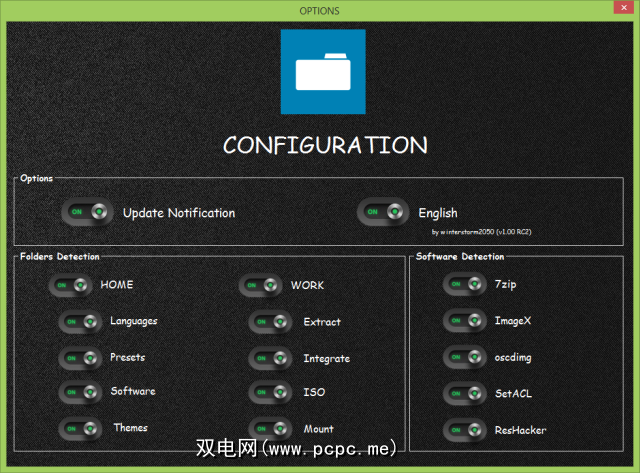Click the Integrate label

(x=327, y=359)
